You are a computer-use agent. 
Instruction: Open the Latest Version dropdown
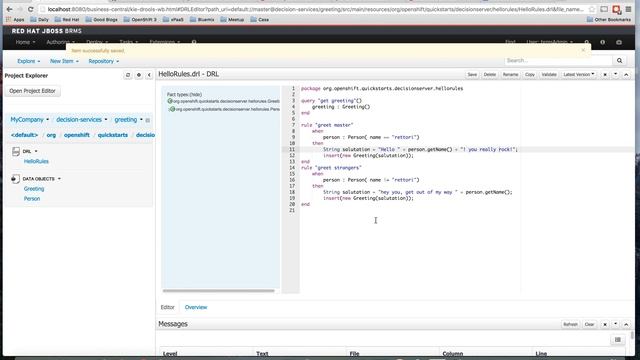click(x=578, y=74)
